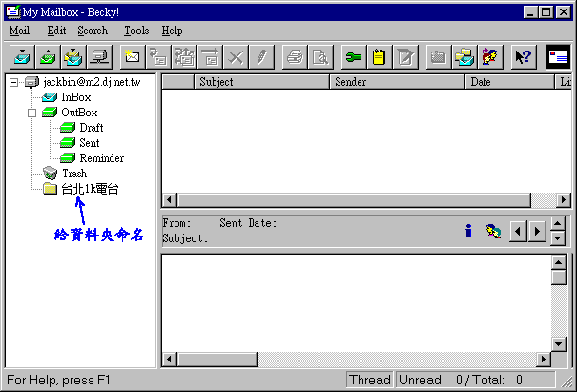Click the grayed folder toolbar icon
This screenshot has height=392, width=577.
pyautogui.click(x=439, y=56)
